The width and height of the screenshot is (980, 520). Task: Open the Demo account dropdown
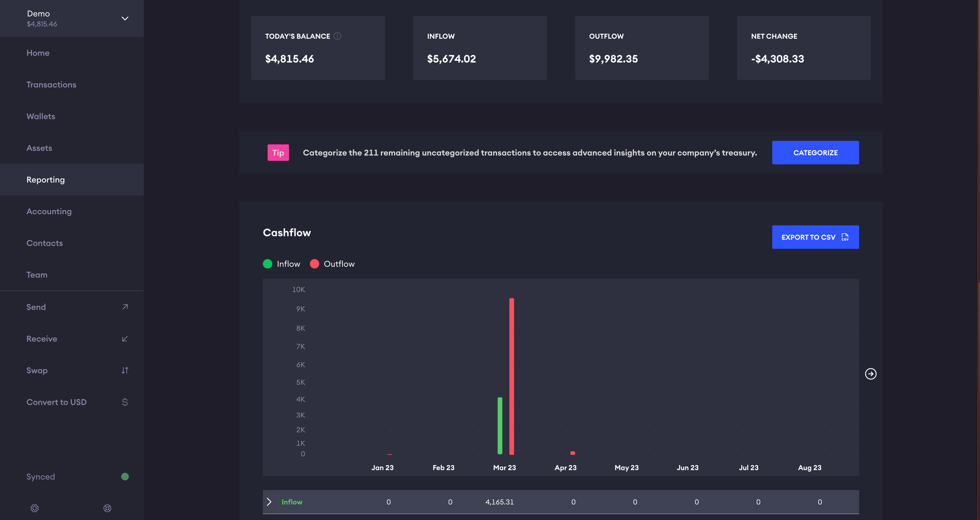point(125,18)
